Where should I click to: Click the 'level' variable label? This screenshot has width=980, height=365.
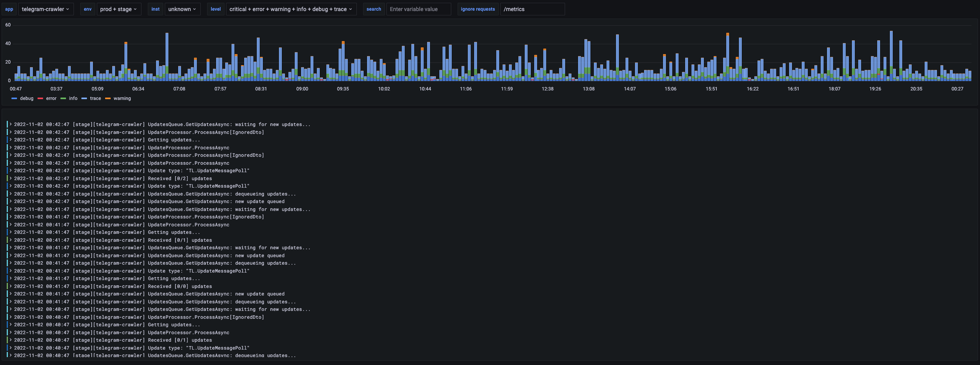click(x=216, y=9)
